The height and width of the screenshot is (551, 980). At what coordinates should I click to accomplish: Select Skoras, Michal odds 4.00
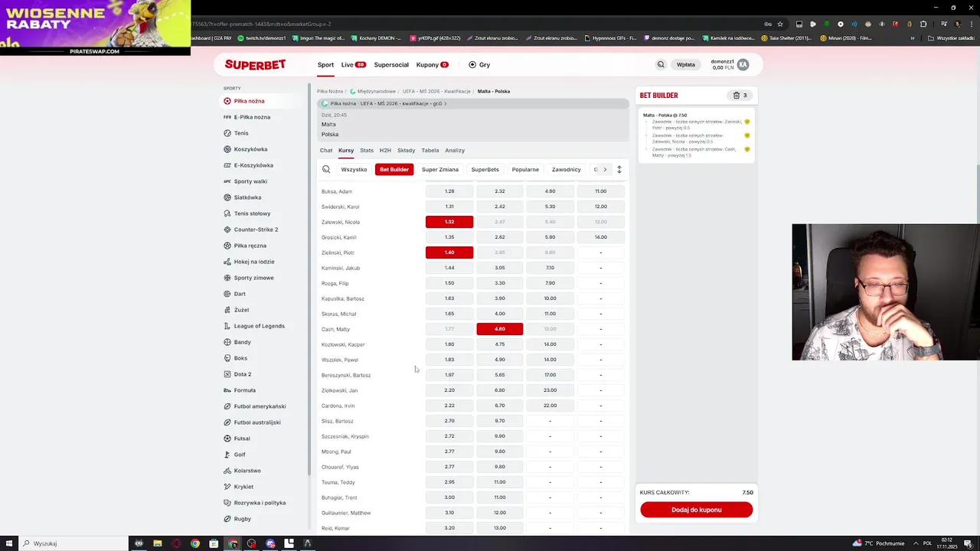(x=500, y=314)
